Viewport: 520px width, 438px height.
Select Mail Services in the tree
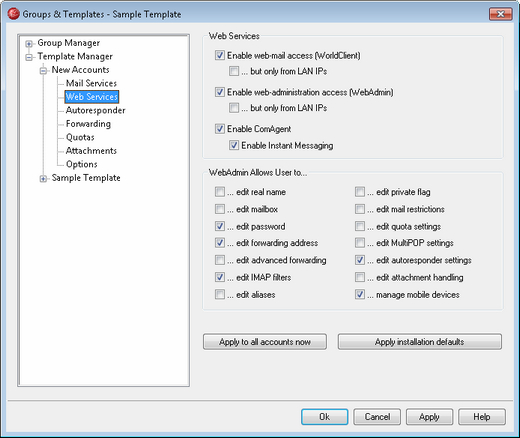(91, 83)
